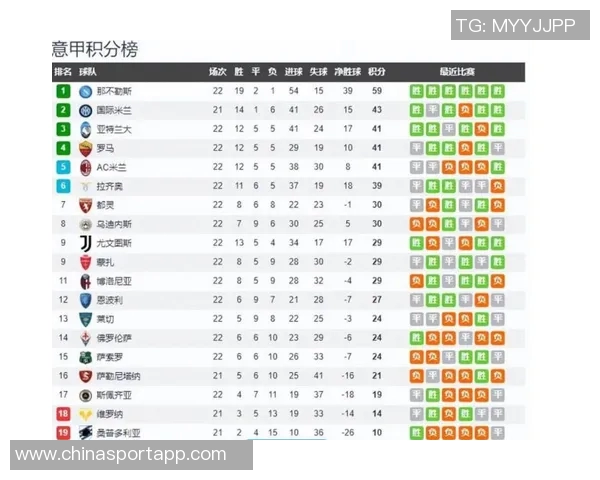Viewport: 600px width, 480px height.
Task: Click the 净胜球 goal difference header
Action: (x=347, y=72)
